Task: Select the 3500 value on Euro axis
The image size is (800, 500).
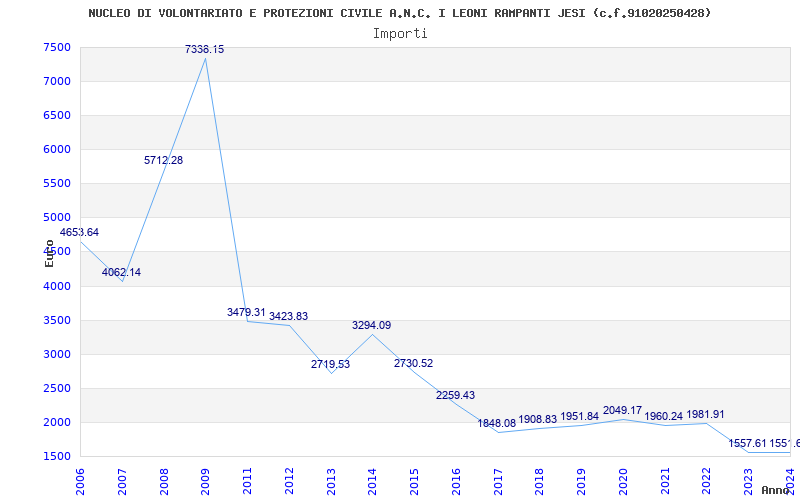Action: 56,320
